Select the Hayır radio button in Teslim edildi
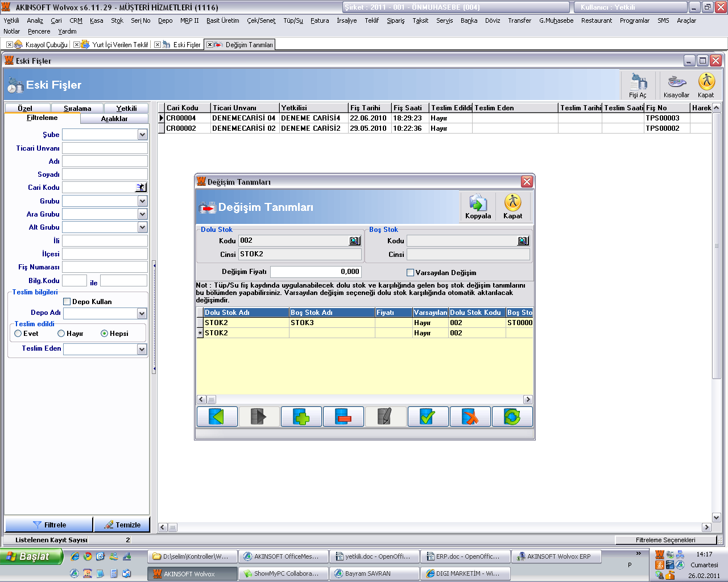728x582 pixels. tap(61, 334)
